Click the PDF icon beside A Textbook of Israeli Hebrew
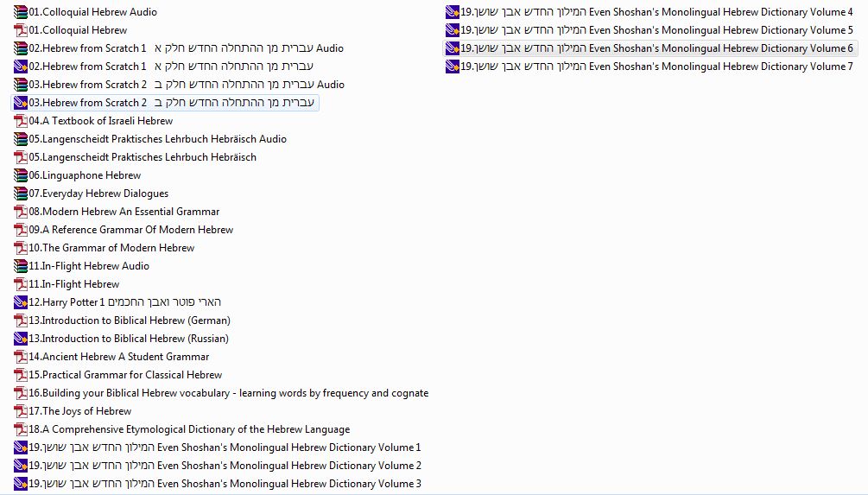The height and width of the screenshot is (495, 868). (21, 121)
